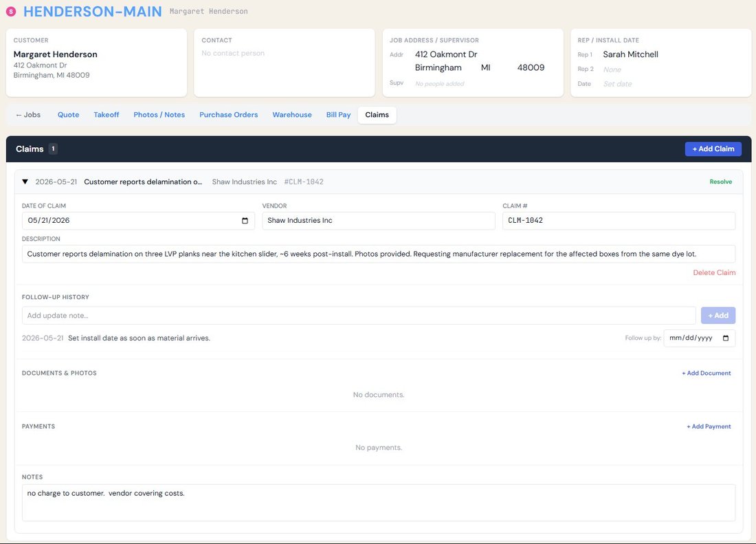Open the Quote tab
The image size is (756, 544).
pyautogui.click(x=69, y=115)
